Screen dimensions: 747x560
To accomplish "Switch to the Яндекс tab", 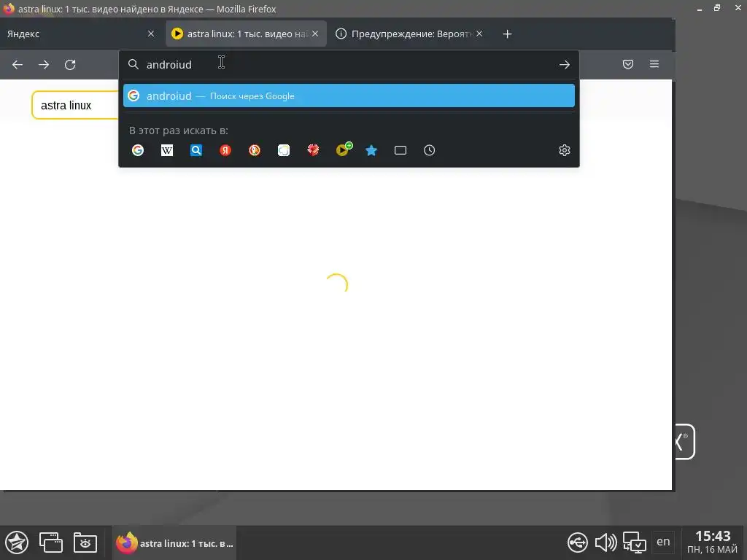I will coord(74,34).
